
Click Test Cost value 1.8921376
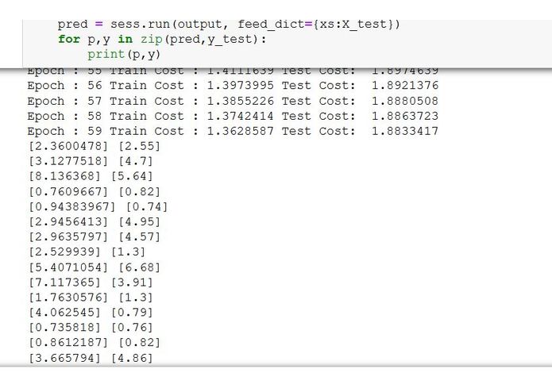(405, 86)
